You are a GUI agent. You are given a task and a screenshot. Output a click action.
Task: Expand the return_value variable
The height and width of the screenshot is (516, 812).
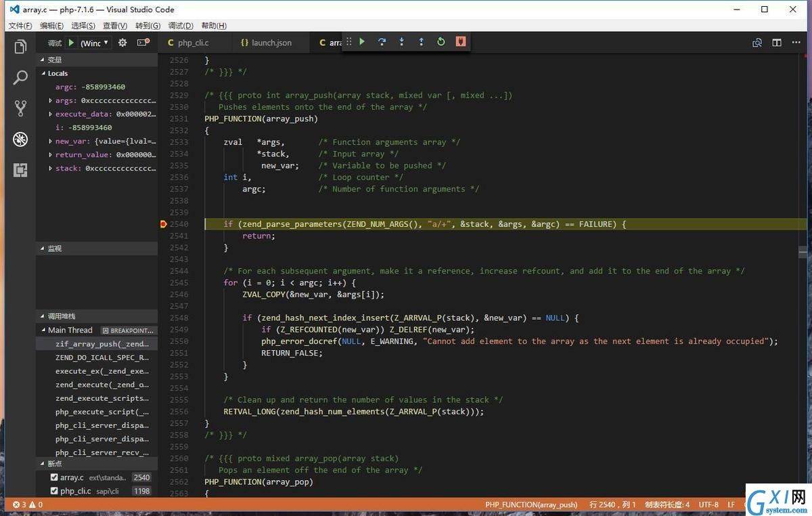click(50, 154)
